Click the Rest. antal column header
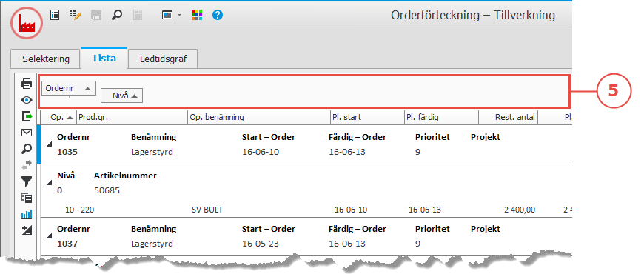The height and width of the screenshot is (274, 644). [x=508, y=117]
